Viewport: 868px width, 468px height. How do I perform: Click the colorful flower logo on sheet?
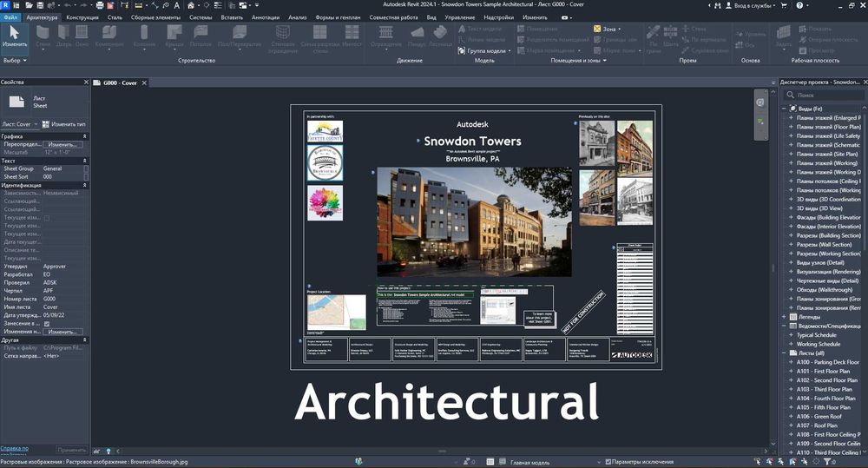[325, 202]
